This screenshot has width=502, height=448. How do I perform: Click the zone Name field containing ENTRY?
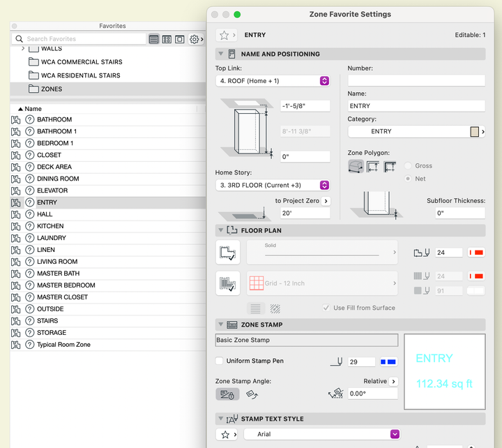tap(416, 106)
